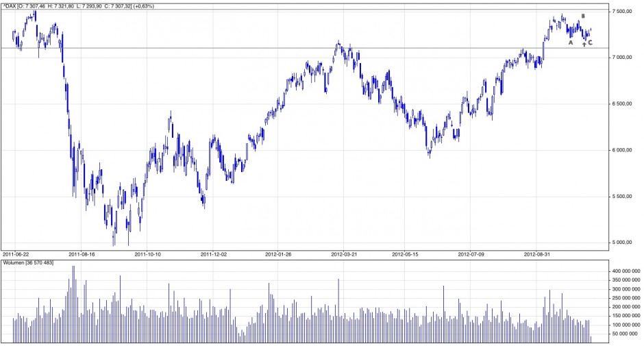Click the 50 000 000 volume axis label
Image resolution: width=644 pixels, height=346 pixels.
[626, 334]
